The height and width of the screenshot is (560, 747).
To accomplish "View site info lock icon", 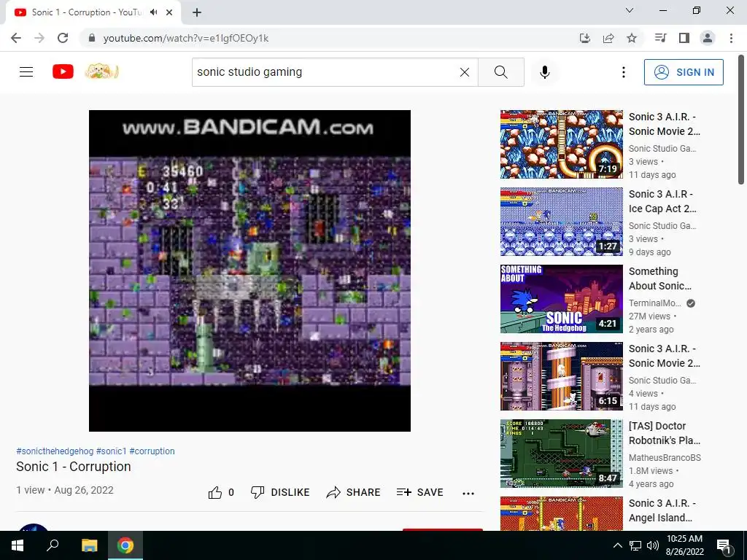I will (92, 38).
